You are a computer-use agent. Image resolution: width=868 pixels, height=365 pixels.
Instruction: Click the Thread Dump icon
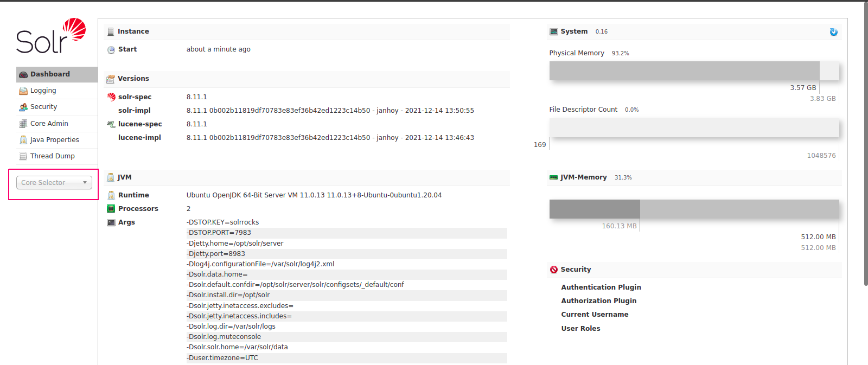tap(23, 156)
